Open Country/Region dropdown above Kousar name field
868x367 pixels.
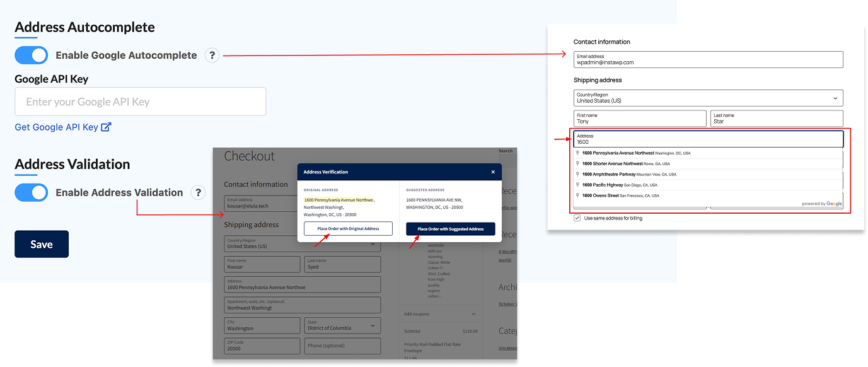(x=303, y=243)
